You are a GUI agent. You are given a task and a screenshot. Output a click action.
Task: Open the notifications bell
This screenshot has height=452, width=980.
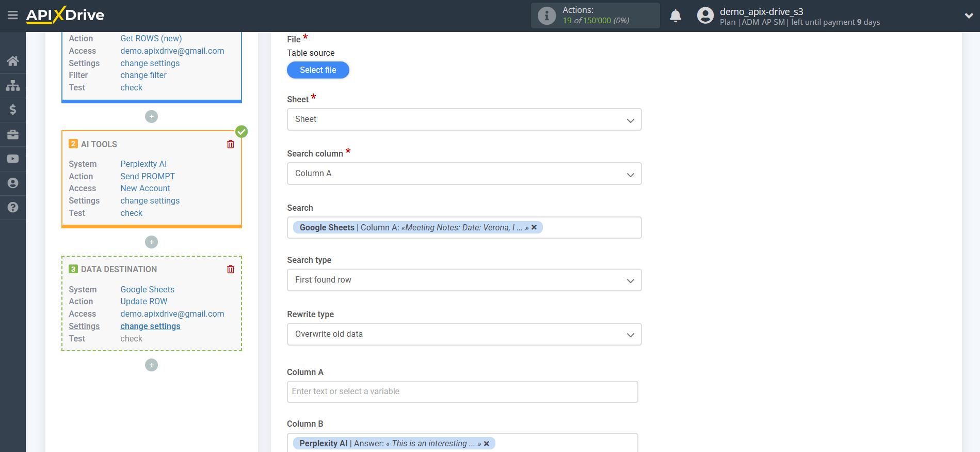pyautogui.click(x=676, y=16)
